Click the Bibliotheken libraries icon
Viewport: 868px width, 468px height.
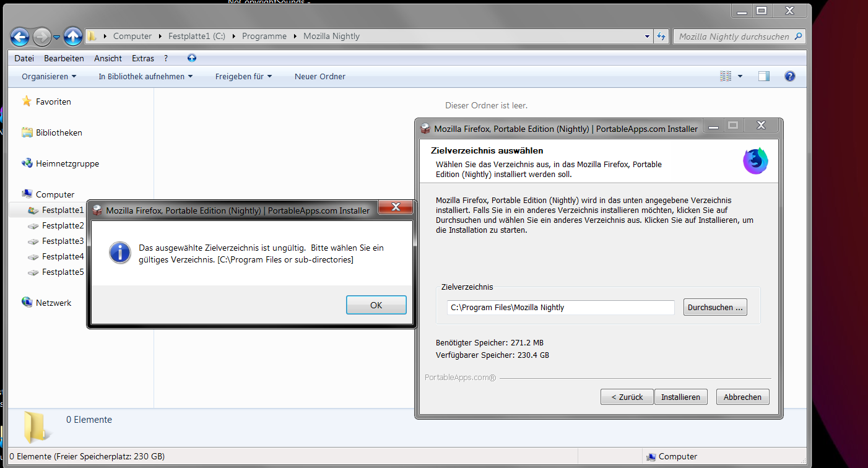pyautogui.click(x=27, y=132)
